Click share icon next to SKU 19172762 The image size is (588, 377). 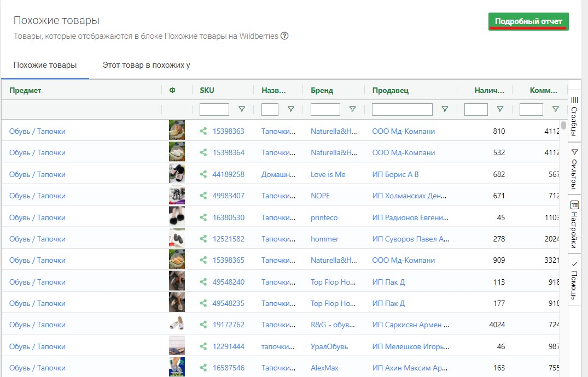pyautogui.click(x=203, y=325)
